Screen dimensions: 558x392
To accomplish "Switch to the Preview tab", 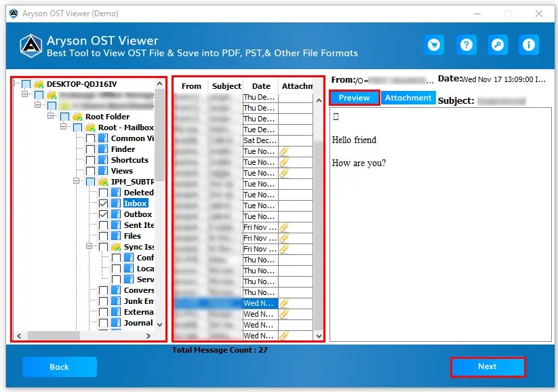I will pos(354,98).
